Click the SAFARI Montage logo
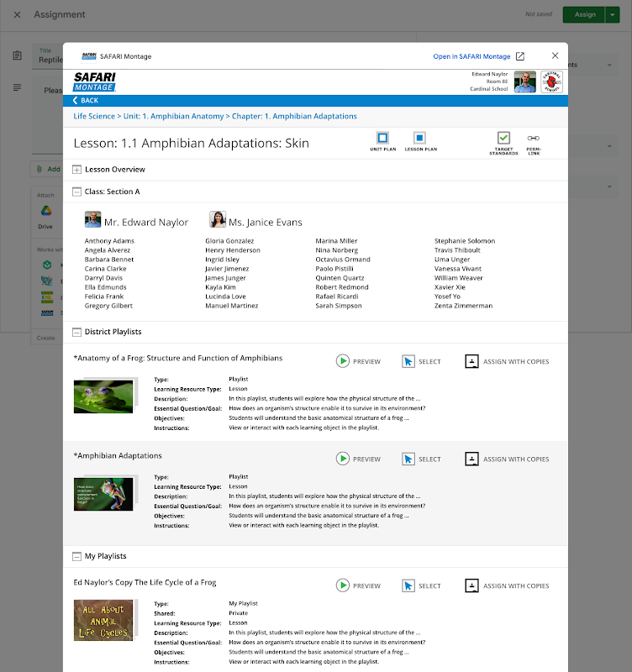Screen dimensions: 632x672 point(94,81)
